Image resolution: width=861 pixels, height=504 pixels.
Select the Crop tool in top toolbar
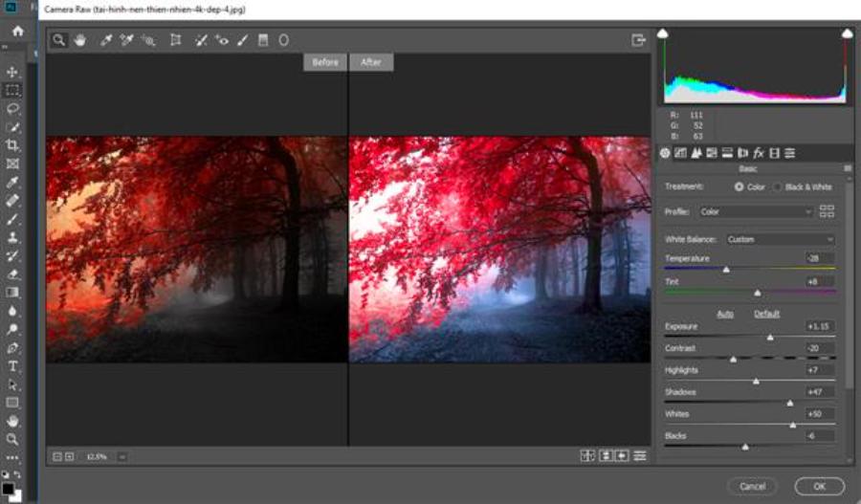[x=175, y=40]
